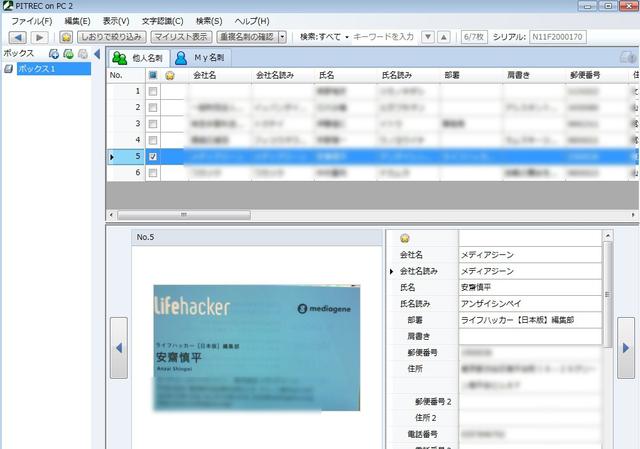The width and height of the screenshot is (640, 449).
Task: Select ボックス1 in the box list
Action: pyautogui.click(x=53, y=69)
